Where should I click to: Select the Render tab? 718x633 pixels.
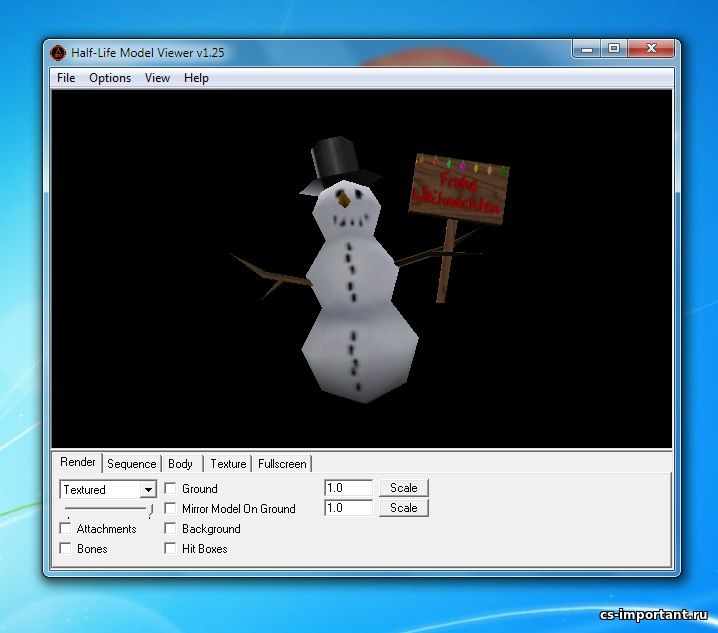pos(78,462)
